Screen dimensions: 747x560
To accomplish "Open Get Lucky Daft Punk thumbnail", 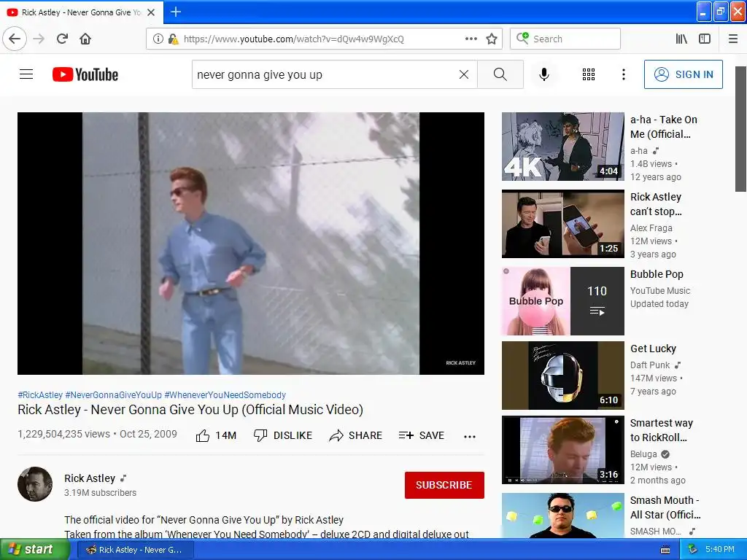I will (x=562, y=376).
